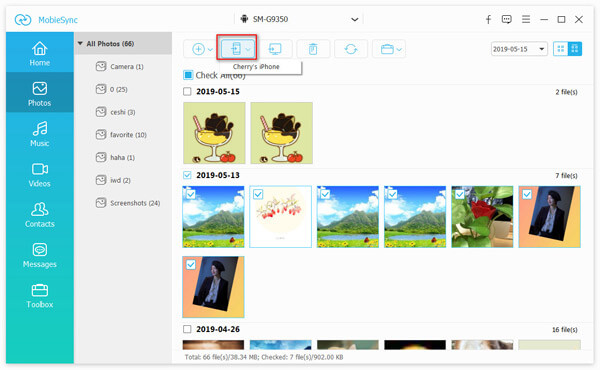Open the 2019-05-15 date filter dropdown
This screenshot has height=370, width=600.
519,49
